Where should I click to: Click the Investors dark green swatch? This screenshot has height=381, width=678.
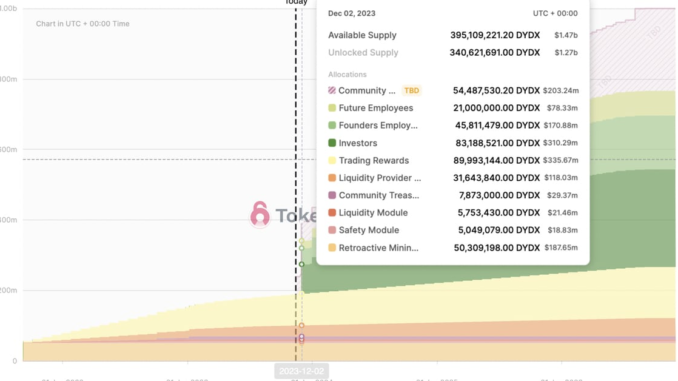coord(332,143)
